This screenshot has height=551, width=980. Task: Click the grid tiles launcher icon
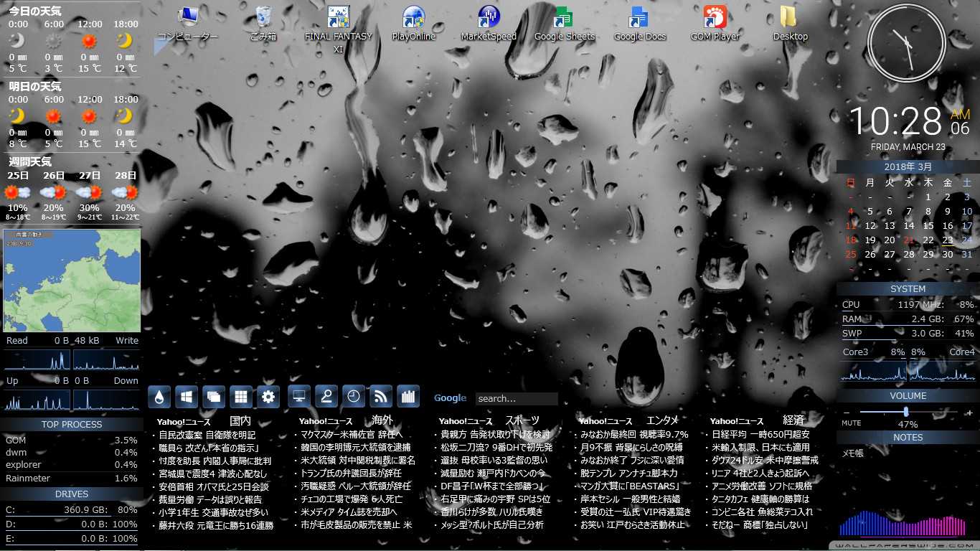point(241,396)
